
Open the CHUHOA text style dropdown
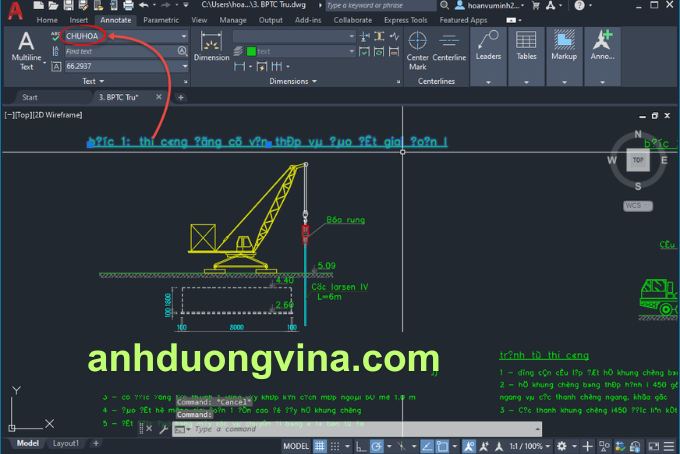pos(184,36)
